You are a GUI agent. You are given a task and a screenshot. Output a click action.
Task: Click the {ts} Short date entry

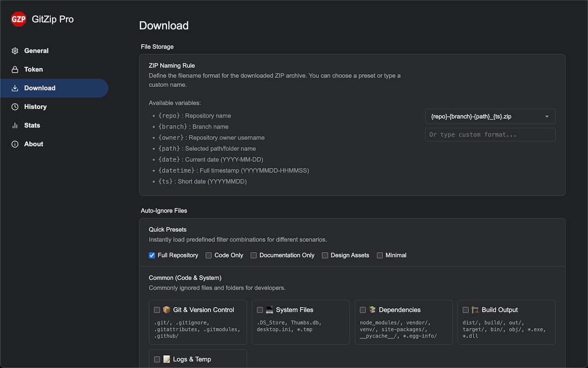click(202, 182)
